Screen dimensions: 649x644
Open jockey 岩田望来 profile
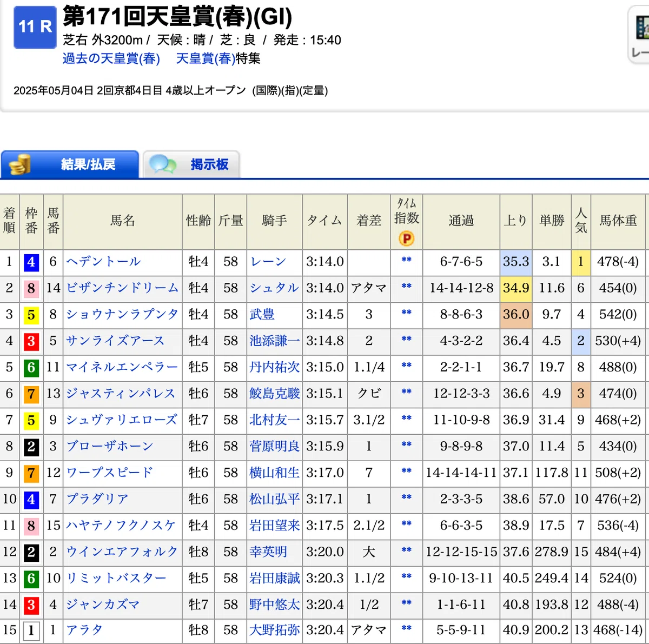tap(275, 526)
